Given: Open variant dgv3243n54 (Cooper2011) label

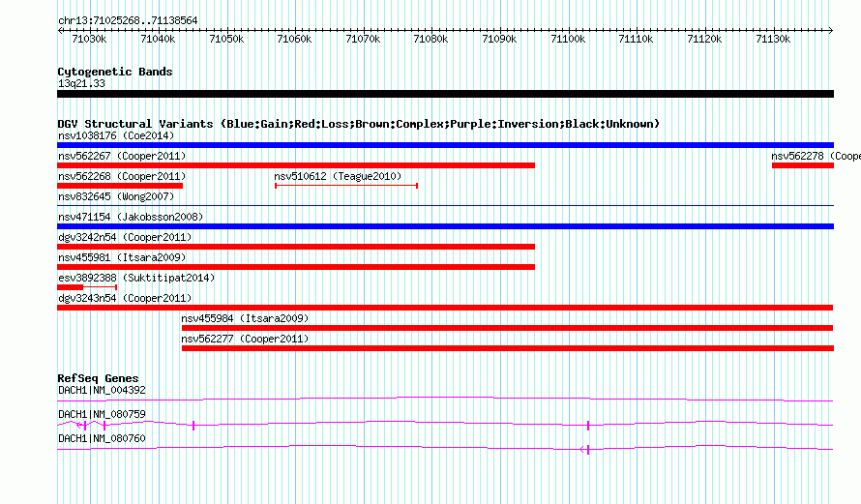Looking at the screenshot, I should point(125,298).
